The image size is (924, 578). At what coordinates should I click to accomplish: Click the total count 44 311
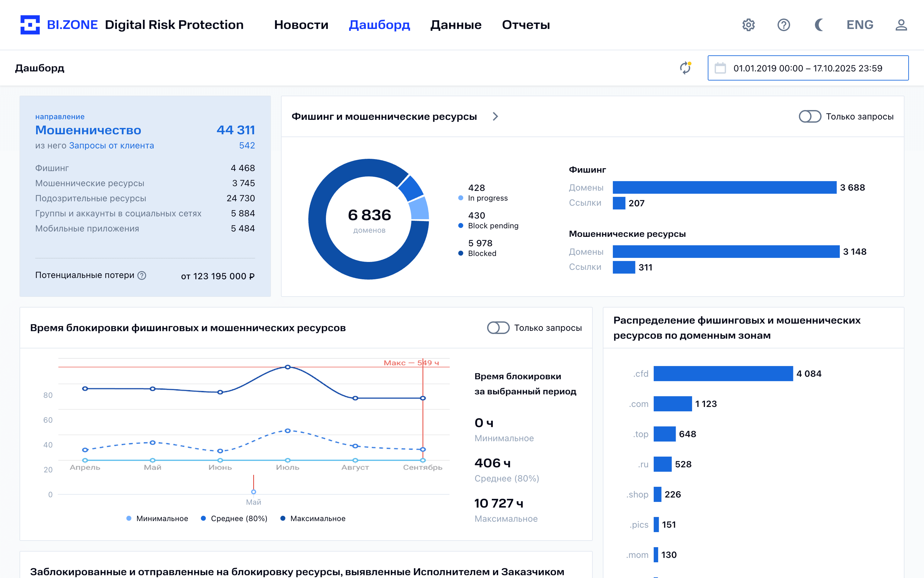pos(236,130)
